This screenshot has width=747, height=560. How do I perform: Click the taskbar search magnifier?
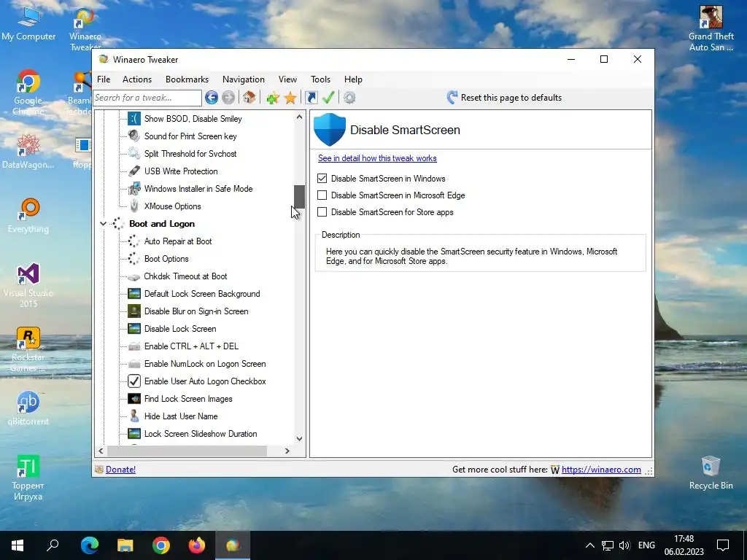(x=53, y=545)
